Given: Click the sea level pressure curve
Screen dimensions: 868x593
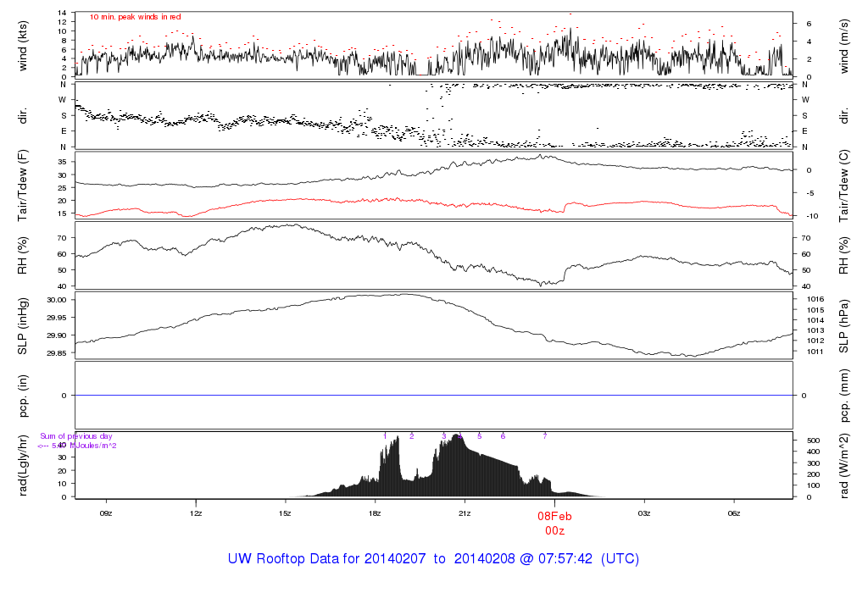Looking at the screenshot, I should point(434,325).
